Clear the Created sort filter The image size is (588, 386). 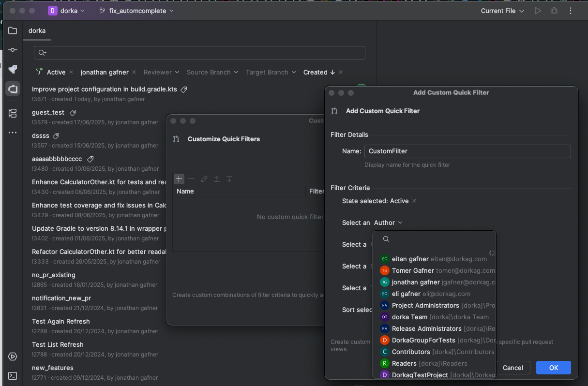point(341,72)
